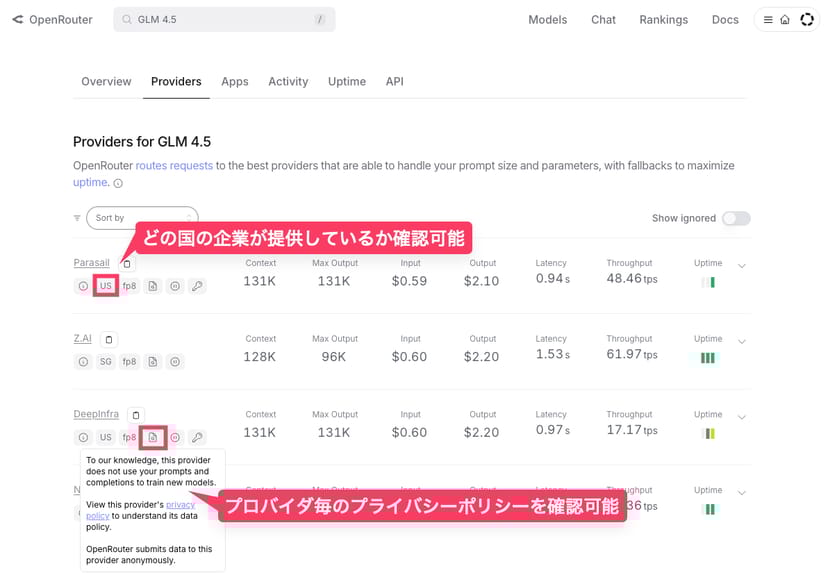Toggle the Show ignored switch
The image size is (828, 575).
(736, 218)
